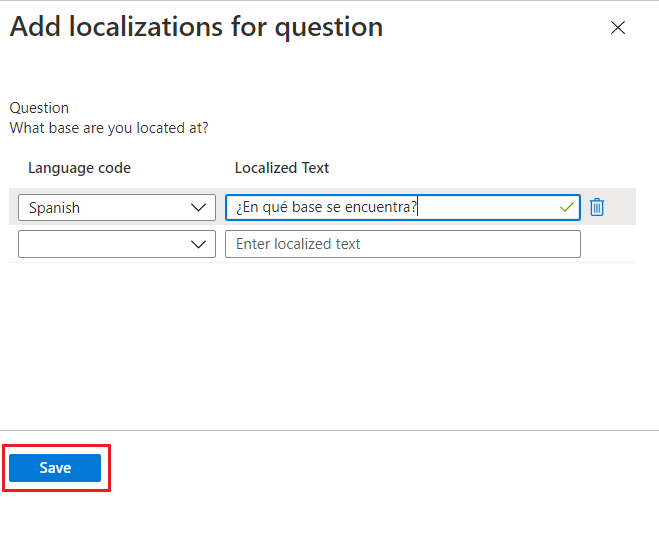Close the Add localizations panel
The width and height of the screenshot is (659, 556).
point(618,28)
